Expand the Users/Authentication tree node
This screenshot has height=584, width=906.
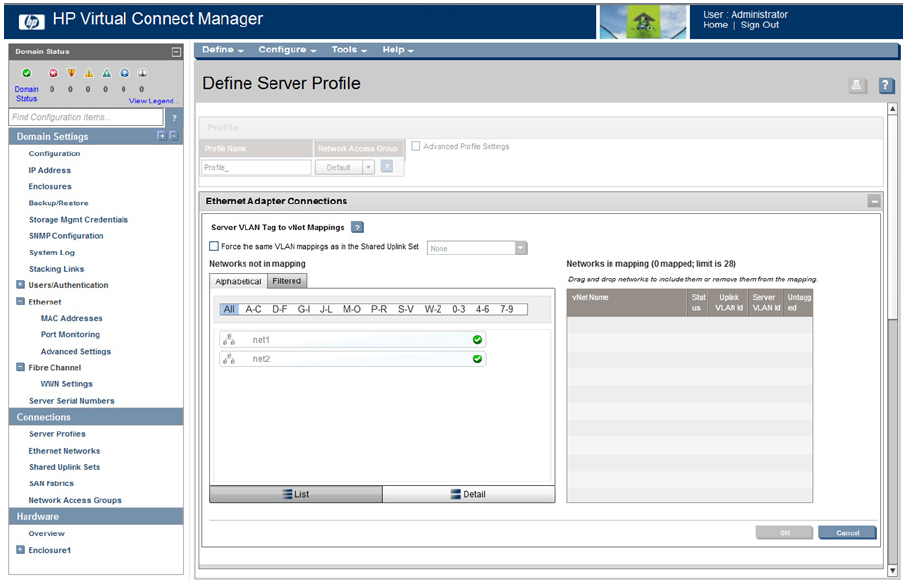pos(20,285)
